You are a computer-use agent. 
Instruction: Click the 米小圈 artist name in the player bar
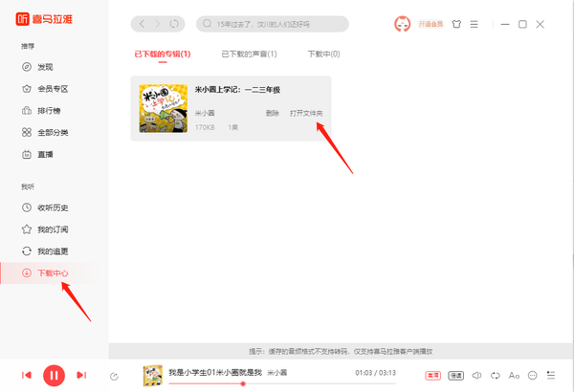click(276, 373)
